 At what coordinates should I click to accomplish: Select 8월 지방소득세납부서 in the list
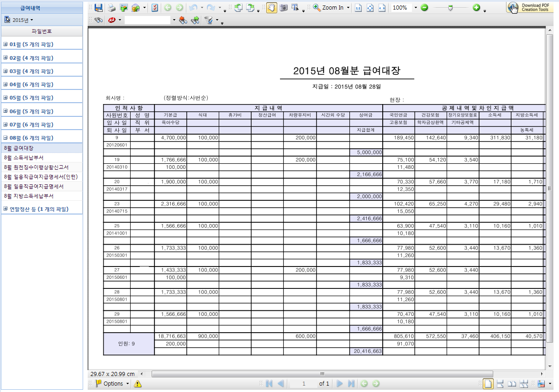(x=28, y=196)
